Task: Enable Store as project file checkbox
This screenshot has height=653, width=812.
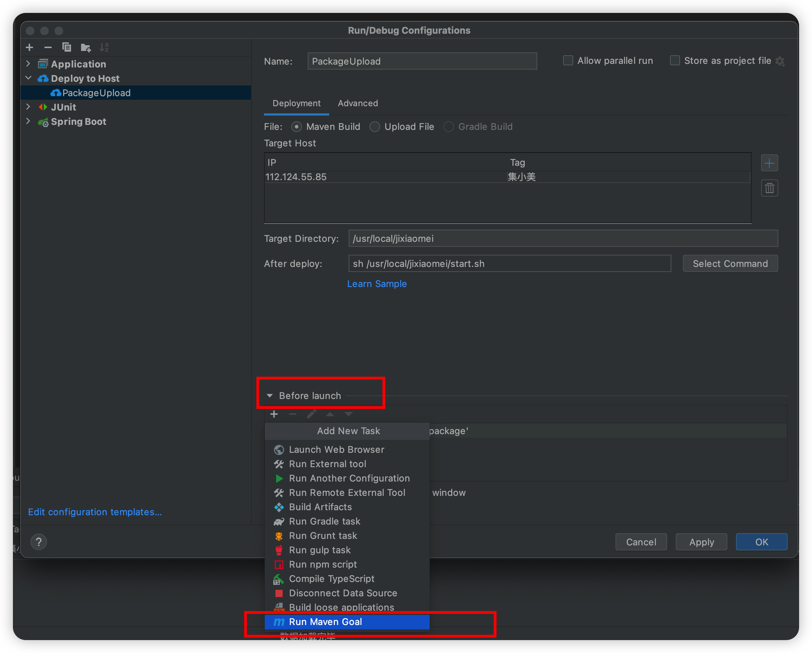Action: 675,61
